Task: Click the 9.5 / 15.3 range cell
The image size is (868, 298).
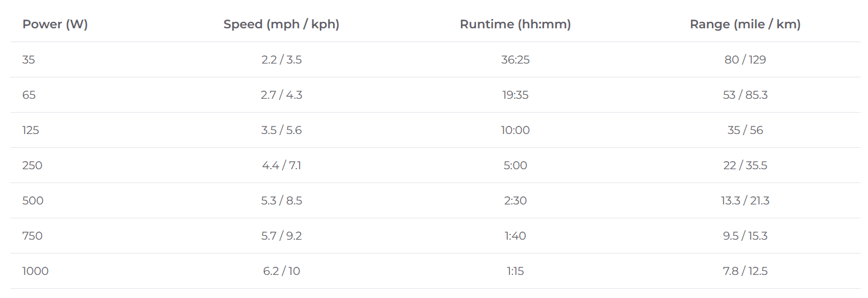Action: pos(745,236)
